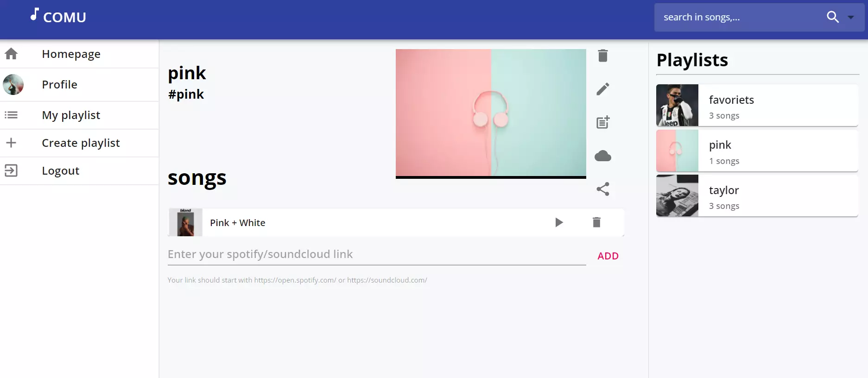Go to My playlist
Screen dimensions: 868x378
(79, 115)
